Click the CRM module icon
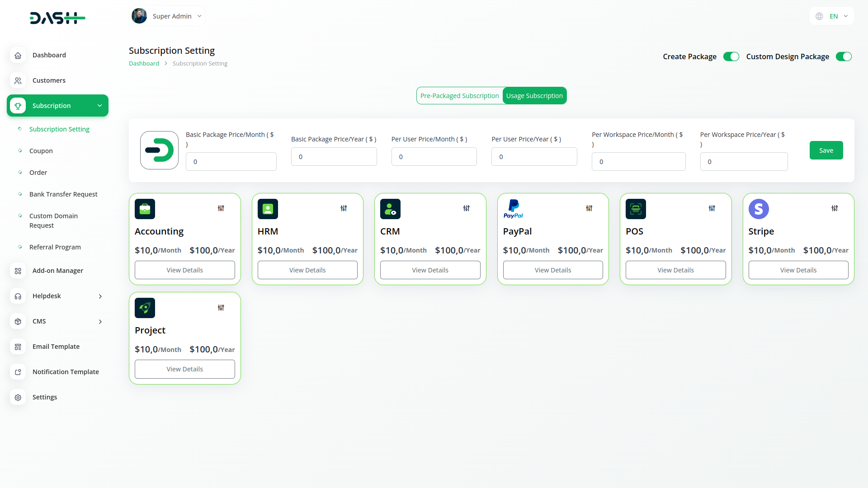Viewport: 868px width, 488px height. coord(390,209)
